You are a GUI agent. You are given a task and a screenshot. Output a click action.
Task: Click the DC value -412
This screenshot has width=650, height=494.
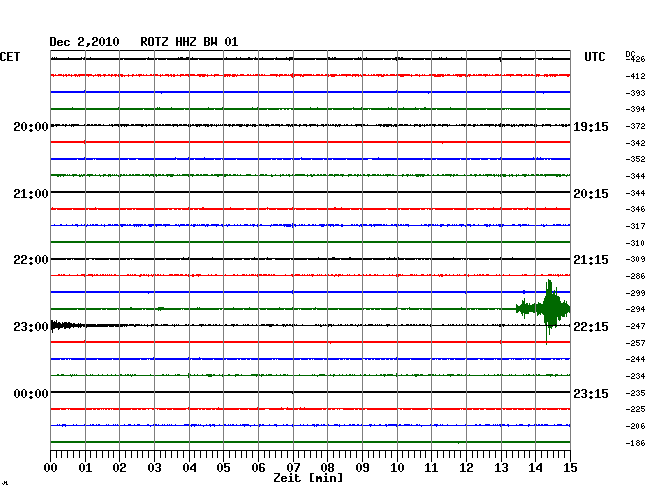(635, 76)
